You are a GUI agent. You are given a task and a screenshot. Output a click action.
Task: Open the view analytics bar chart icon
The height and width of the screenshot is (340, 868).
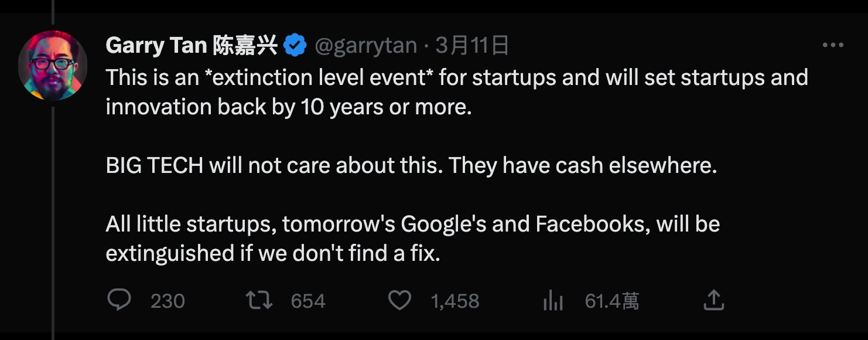click(553, 301)
